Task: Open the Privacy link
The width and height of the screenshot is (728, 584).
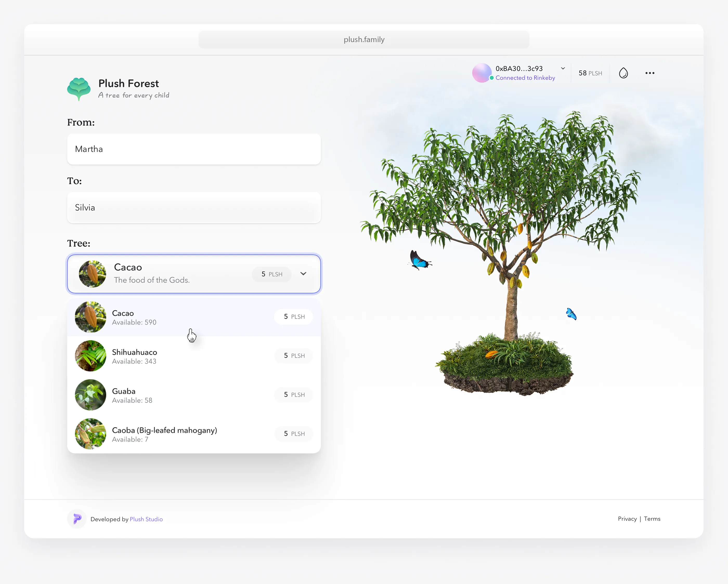Action: point(627,519)
